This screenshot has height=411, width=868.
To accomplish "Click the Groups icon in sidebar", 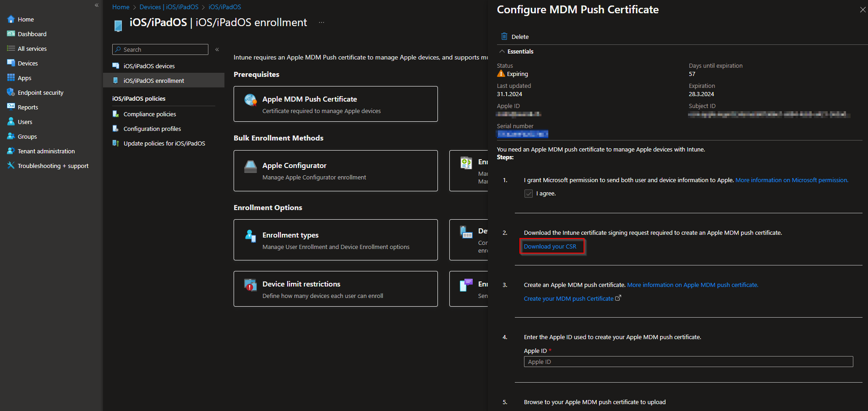I will 11,136.
